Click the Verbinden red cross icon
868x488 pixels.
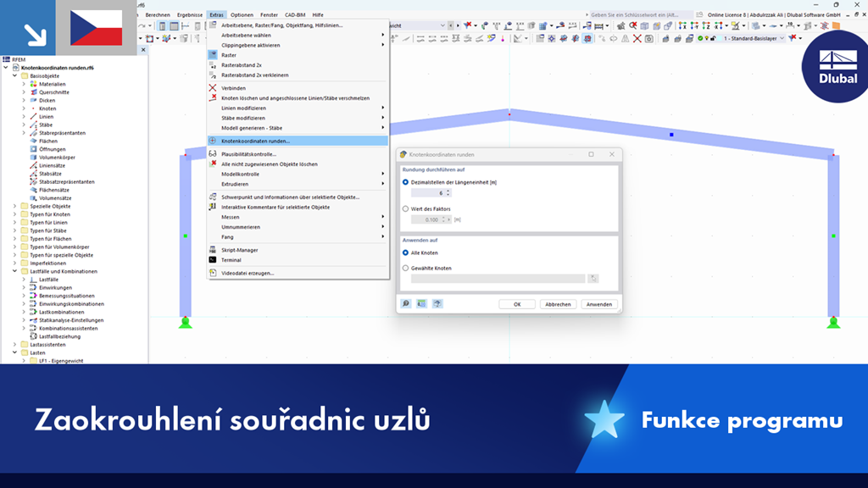213,87
